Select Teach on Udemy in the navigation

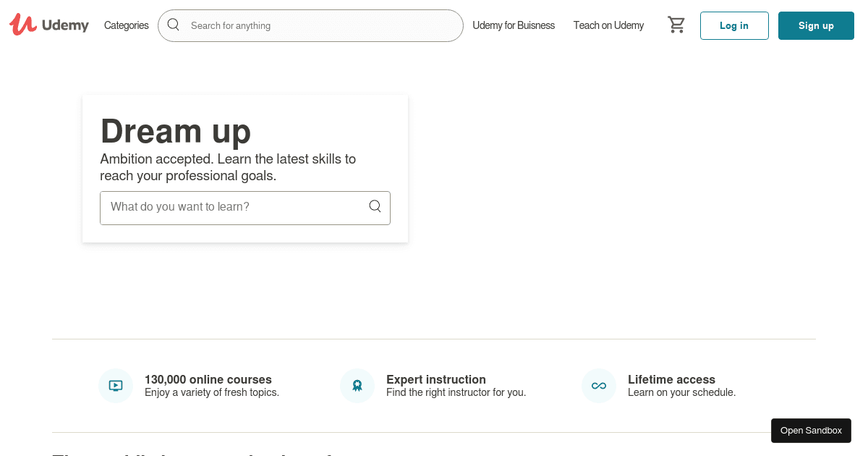point(608,25)
